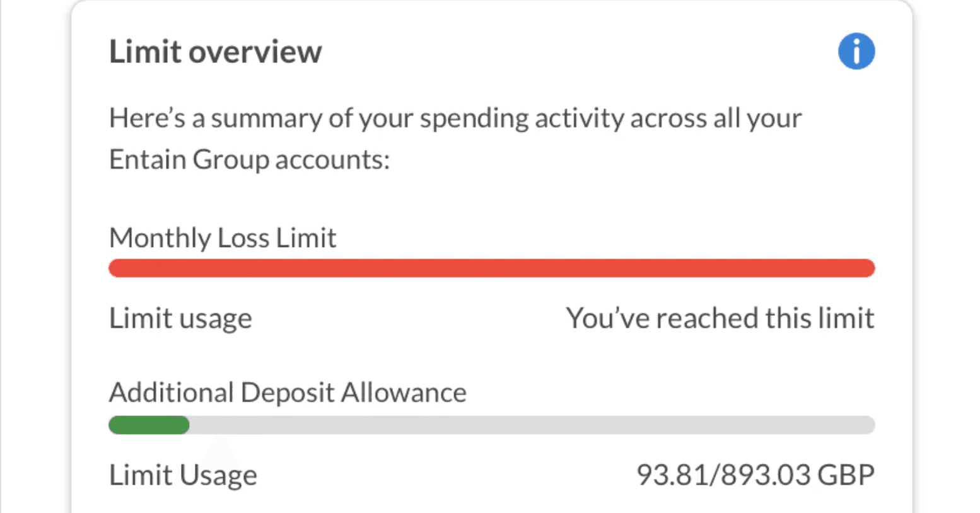Click the Limit usage label under Monthly Loss

(180, 318)
